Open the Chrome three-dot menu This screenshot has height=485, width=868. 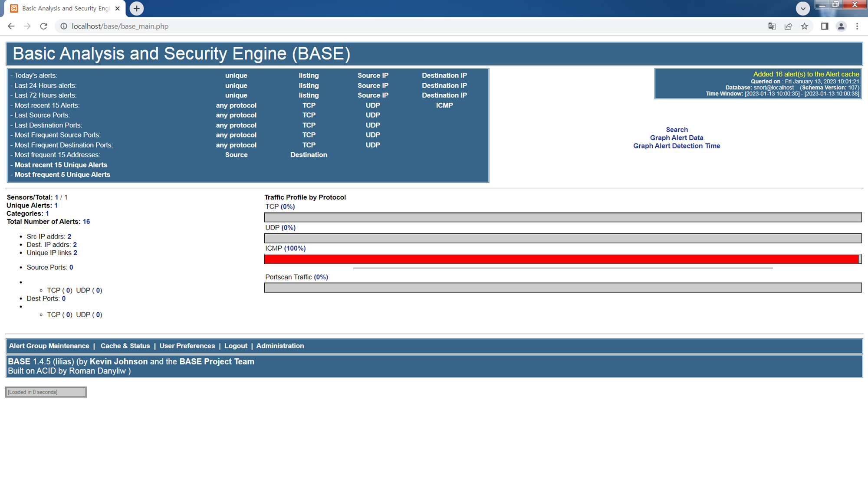[857, 26]
